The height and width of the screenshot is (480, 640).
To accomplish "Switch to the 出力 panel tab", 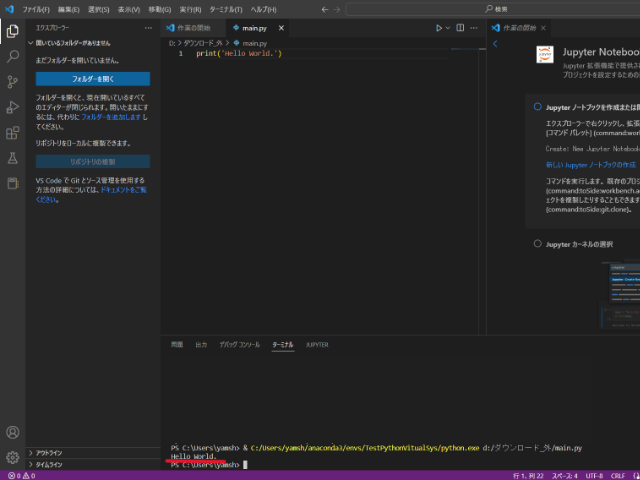I will pyautogui.click(x=201, y=345).
